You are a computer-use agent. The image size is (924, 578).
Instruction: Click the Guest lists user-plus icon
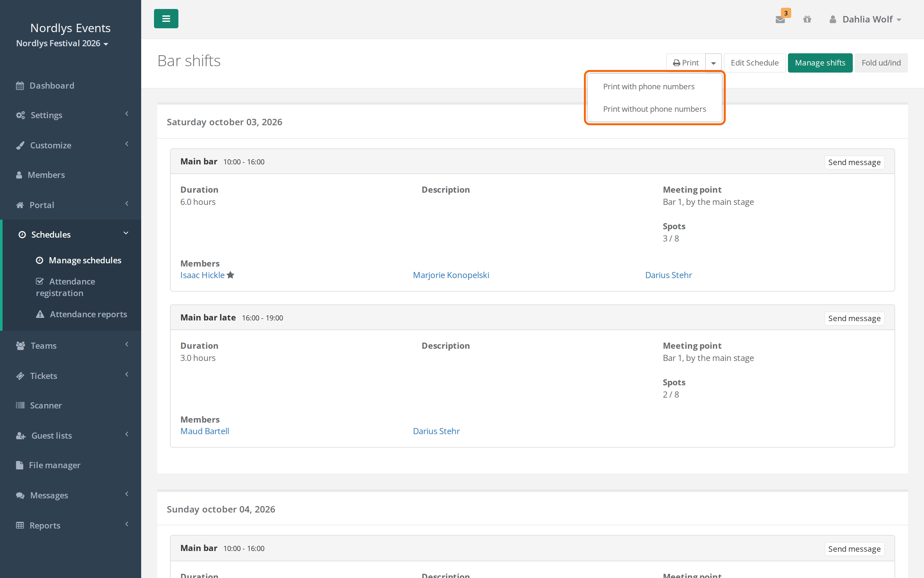coord(21,436)
